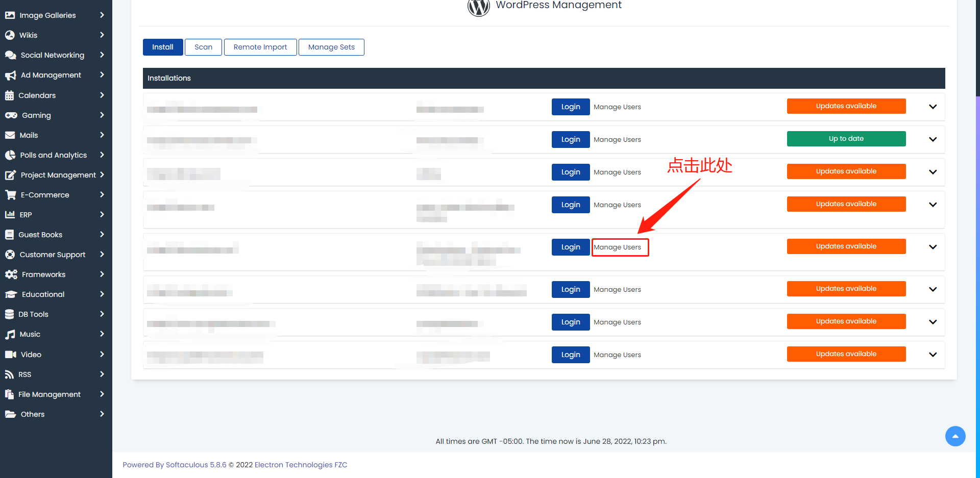
Task: Click the Social Networking chat bubbles icon
Action: point(10,55)
